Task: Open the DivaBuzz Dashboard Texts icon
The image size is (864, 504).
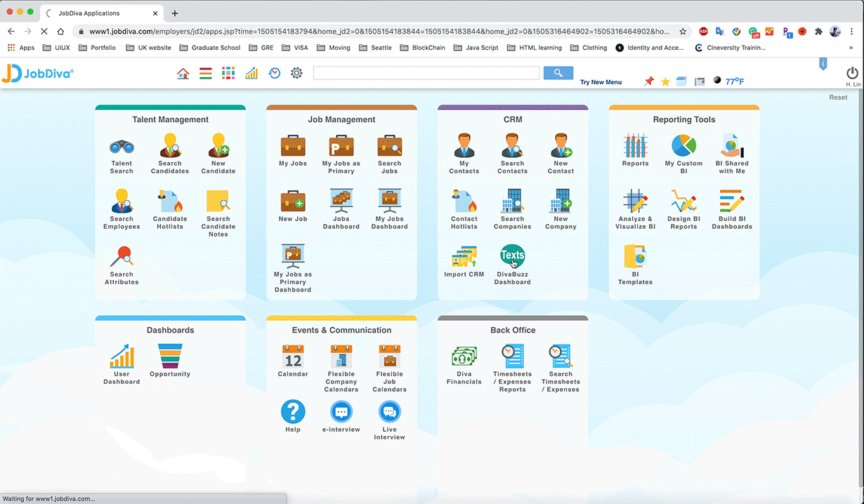Action: click(x=513, y=256)
